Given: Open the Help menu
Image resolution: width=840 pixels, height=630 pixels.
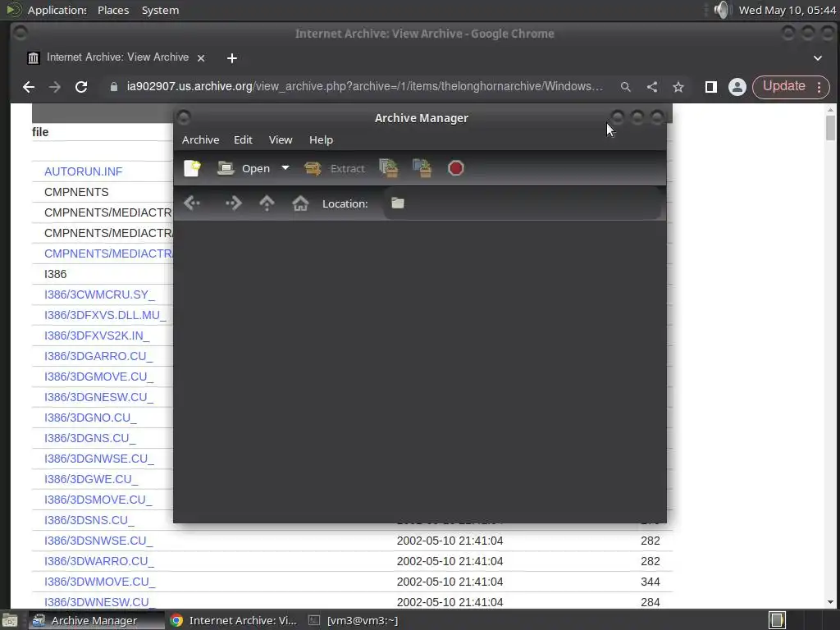Looking at the screenshot, I should pyautogui.click(x=321, y=139).
